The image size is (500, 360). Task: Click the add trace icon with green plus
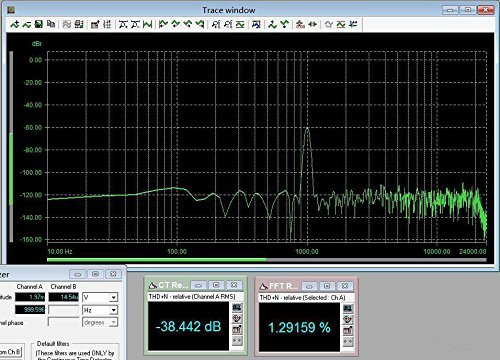pos(14,24)
